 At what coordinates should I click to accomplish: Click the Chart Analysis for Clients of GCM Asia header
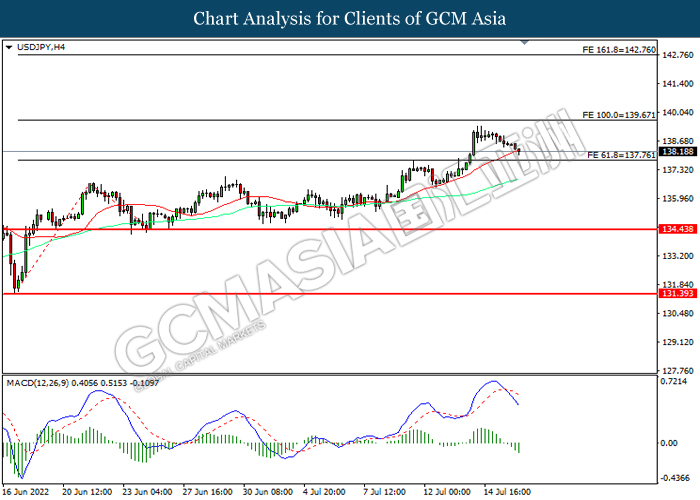coord(350,19)
